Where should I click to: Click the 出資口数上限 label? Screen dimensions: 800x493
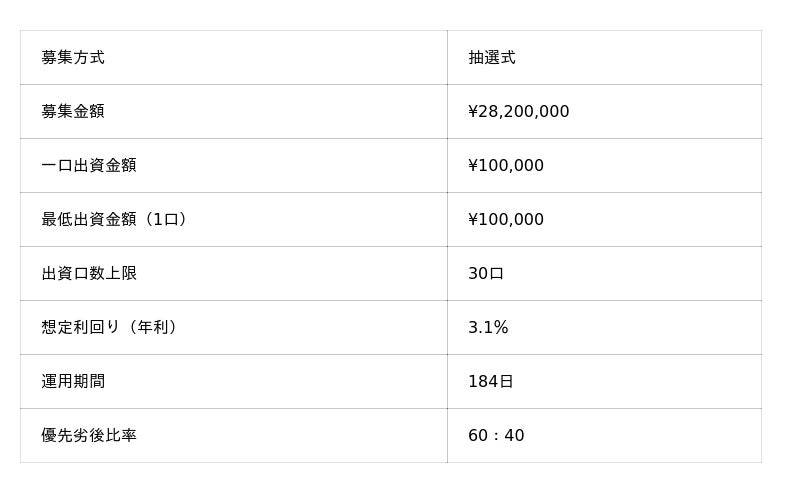click(89, 274)
